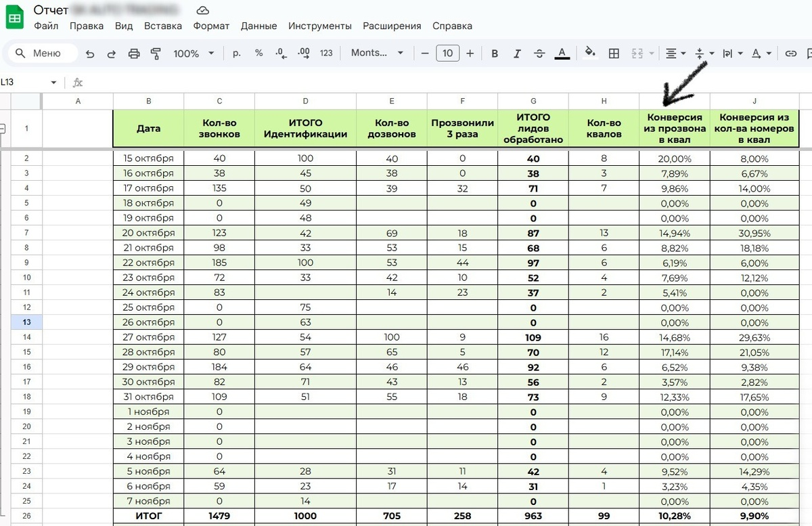Viewport: 812px width, 526px height.
Task: Click the font size field showing 10
Action: point(447,53)
